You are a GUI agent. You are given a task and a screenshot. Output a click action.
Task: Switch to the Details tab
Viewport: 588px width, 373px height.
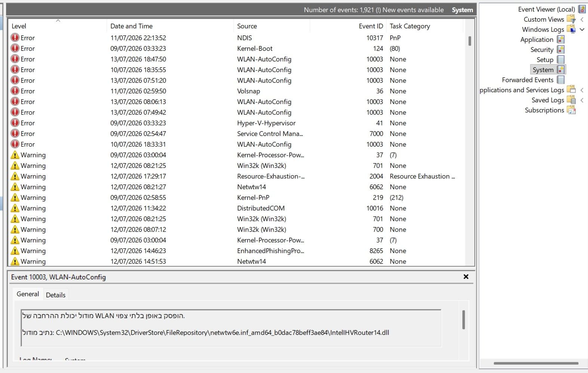coord(56,295)
